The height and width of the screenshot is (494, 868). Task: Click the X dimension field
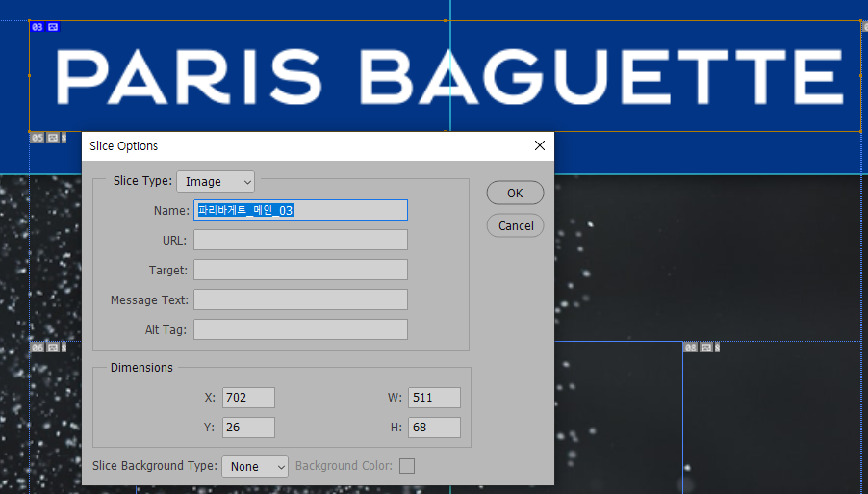click(x=248, y=398)
